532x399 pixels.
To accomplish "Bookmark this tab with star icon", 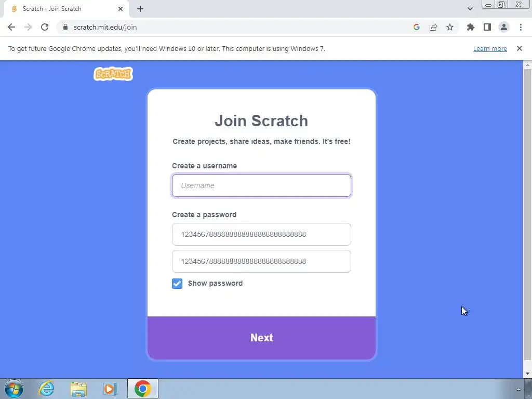I will 450,27.
